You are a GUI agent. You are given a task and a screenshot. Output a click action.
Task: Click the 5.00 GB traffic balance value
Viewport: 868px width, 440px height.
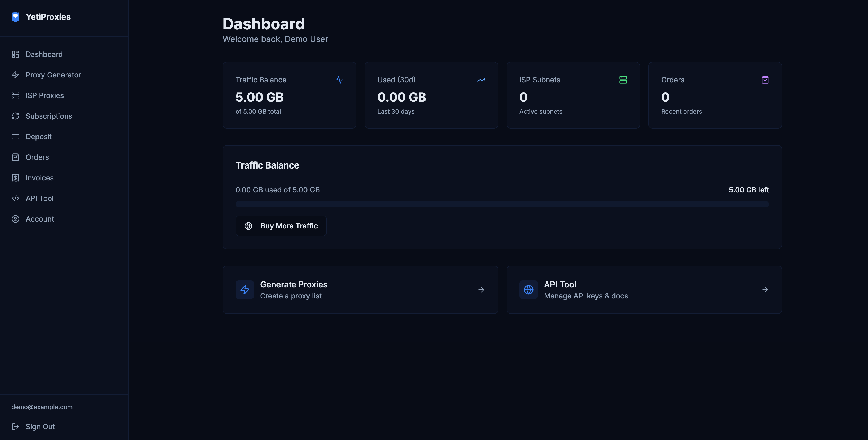[259, 97]
